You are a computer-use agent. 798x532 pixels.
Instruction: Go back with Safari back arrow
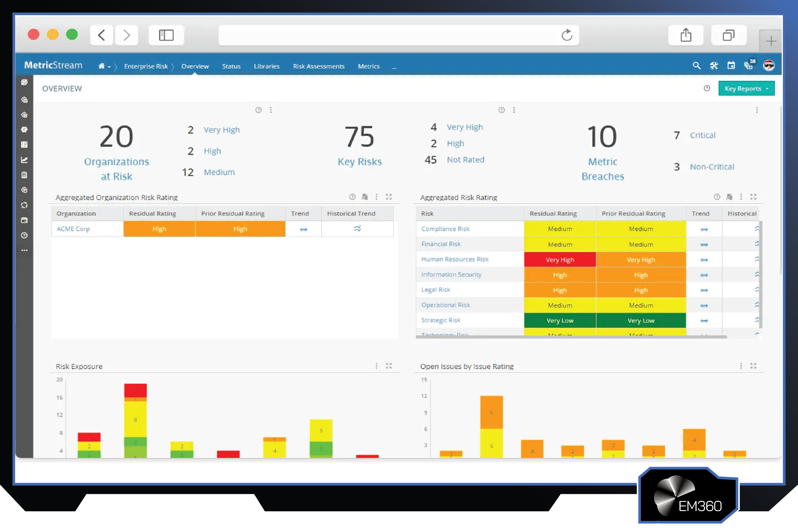(101, 35)
